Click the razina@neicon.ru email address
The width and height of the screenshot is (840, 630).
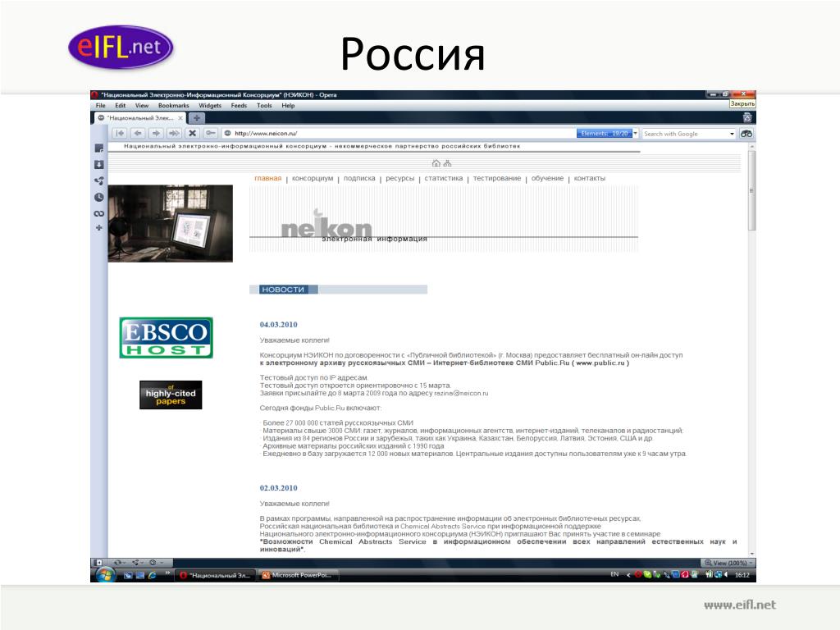tap(461, 393)
